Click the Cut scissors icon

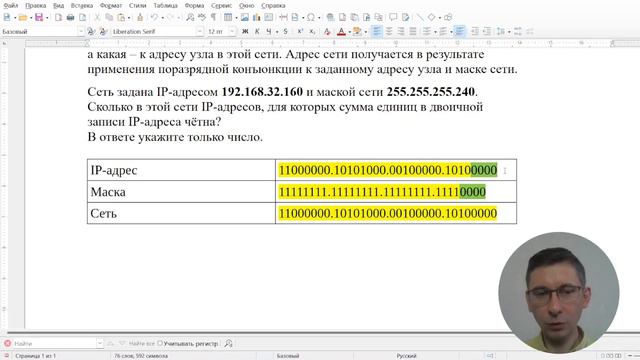97,17
